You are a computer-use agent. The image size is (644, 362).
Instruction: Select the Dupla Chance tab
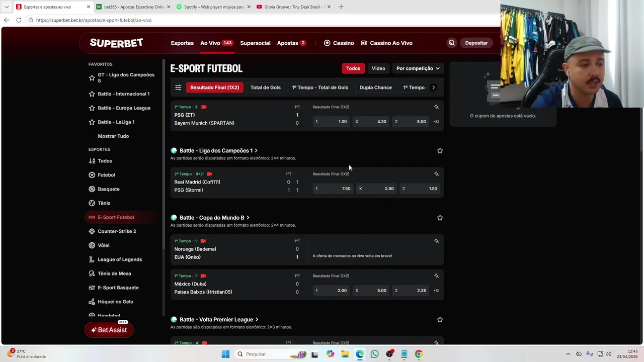click(375, 87)
